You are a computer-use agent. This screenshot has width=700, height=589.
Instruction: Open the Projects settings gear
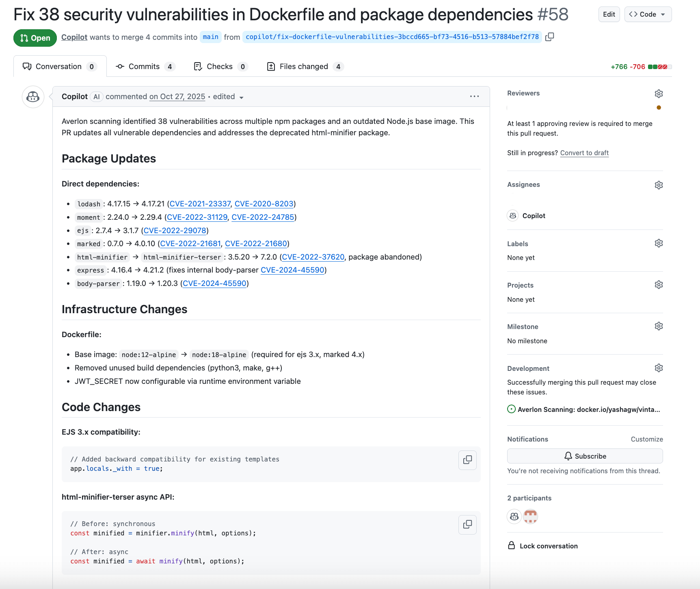658,284
